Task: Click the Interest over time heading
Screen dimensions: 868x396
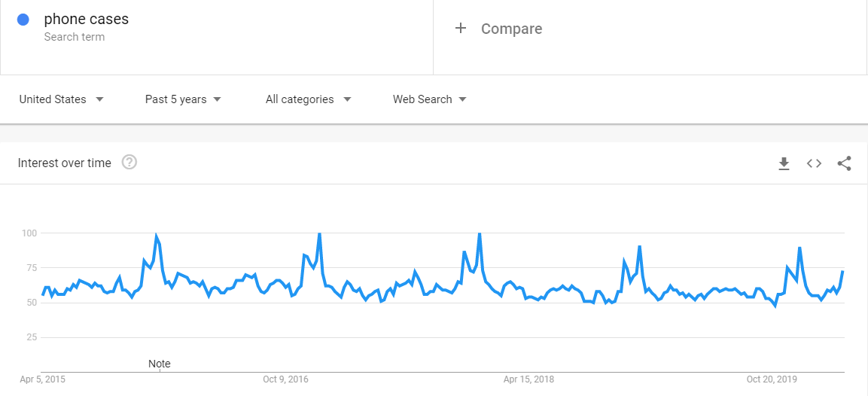Action: [x=65, y=163]
